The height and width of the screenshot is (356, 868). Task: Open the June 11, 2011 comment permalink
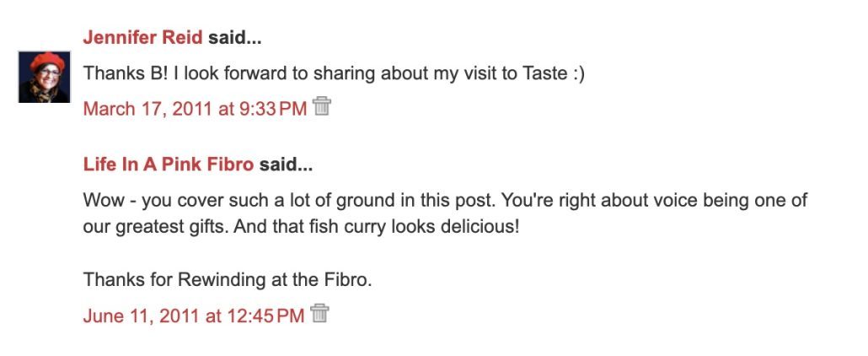[193, 316]
